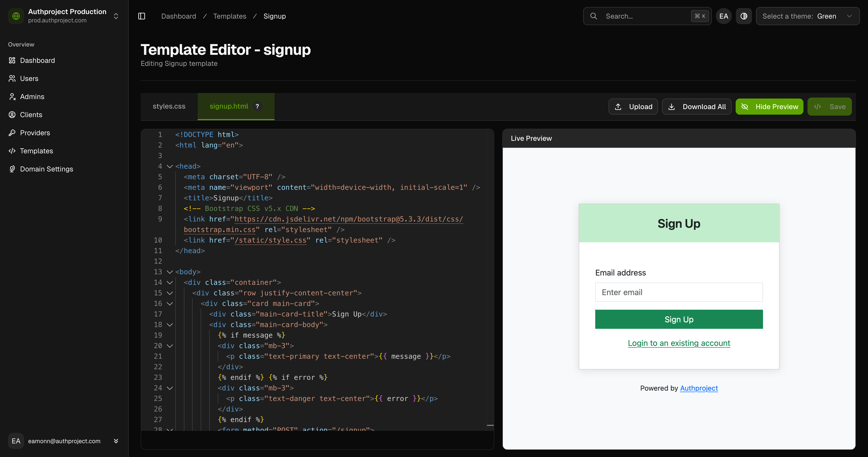Screen dimensions: 868x457
Task: Click the help question mark on signup.html tab
Action: point(257,106)
